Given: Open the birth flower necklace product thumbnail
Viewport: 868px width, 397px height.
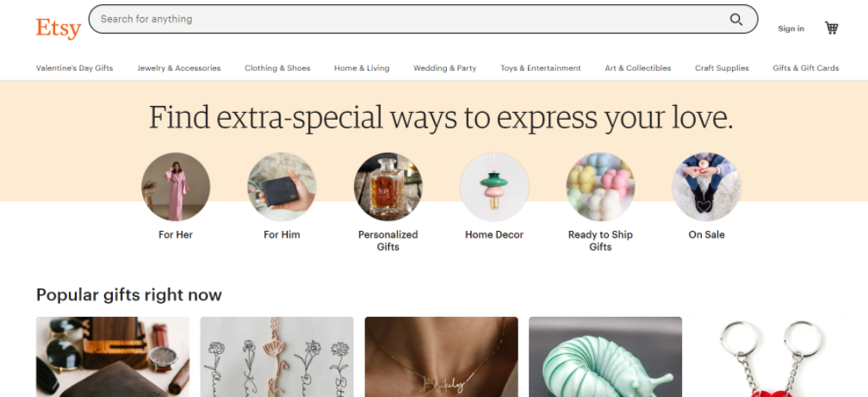Looking at the screenshot, I should [x=276, y=357].
